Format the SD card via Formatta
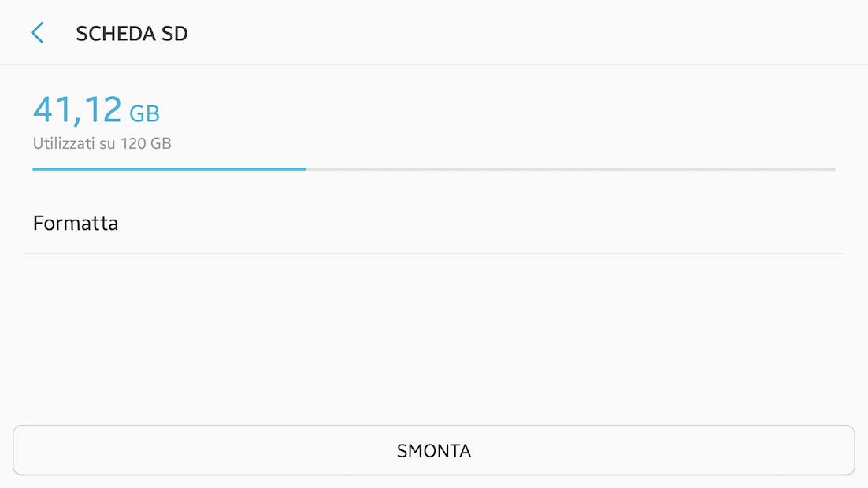The width and height of the screenshot is (868, 488). tap(76, 223)
